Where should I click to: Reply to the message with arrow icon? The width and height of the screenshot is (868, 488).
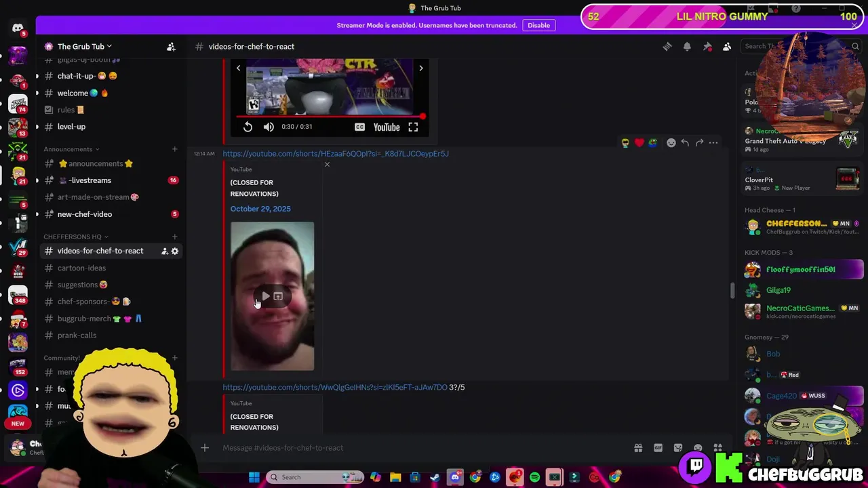click(x=685, y=142)
